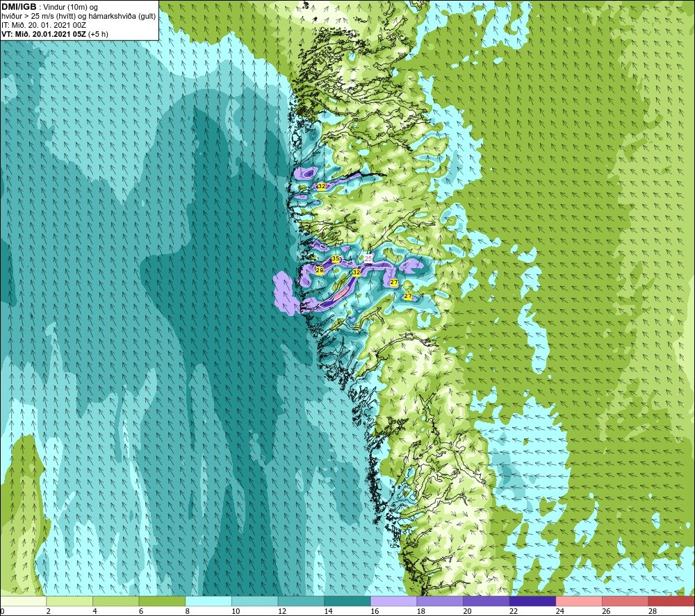The height and width of the screenshot is (616, 695).
Task: Pick the 24–26 m/s light pink legend swatch
Action: 579,601
